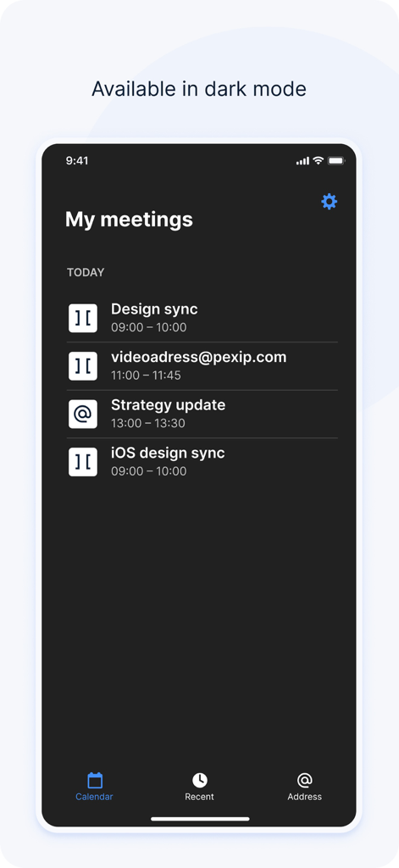Tap the 9:41 clock in status bar
This screenshot has height=868, width=399.
coord(77,160)
